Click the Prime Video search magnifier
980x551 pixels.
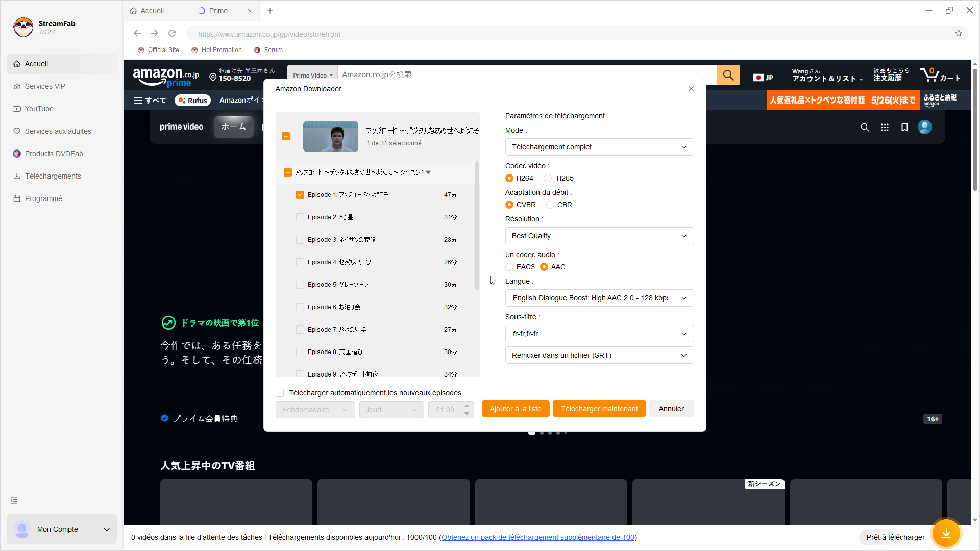[x=865, y=127]
